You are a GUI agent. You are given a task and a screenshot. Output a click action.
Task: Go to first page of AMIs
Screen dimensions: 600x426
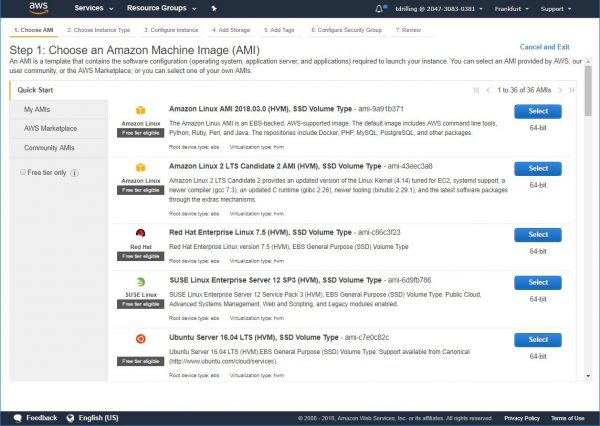pyautogui.click(x=476, y=90)
